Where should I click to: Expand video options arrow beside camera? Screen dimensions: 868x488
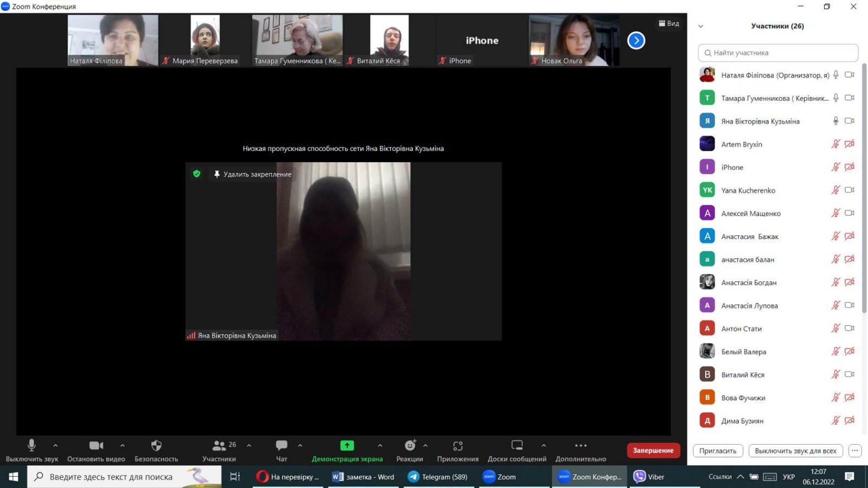[x=123, y=446]
